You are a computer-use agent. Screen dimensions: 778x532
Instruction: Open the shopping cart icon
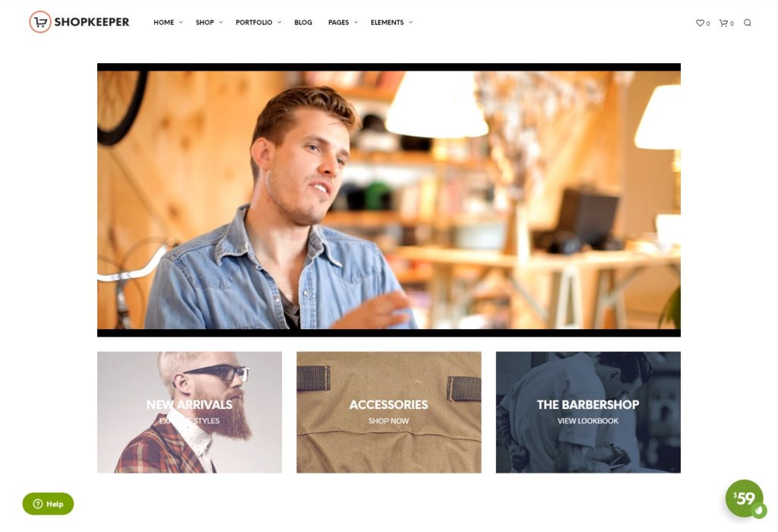click(x=723, y=23)
